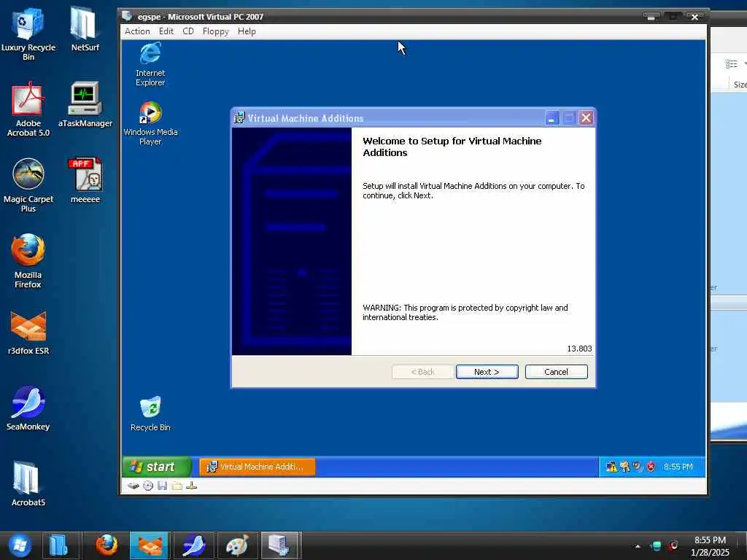Click the Virtual Machine Additions title bar icon
This screenshot has height=560, width=747.
tap(239, 118)
